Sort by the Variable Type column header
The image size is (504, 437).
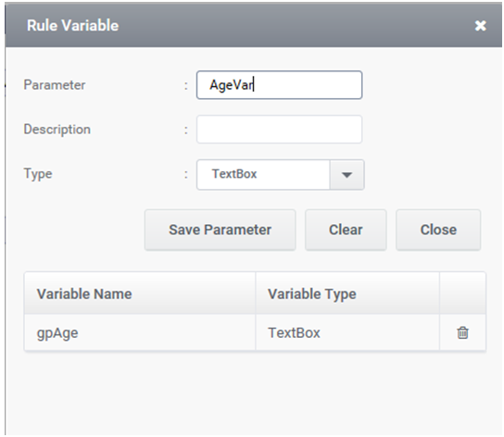click(x=347, y=293)
